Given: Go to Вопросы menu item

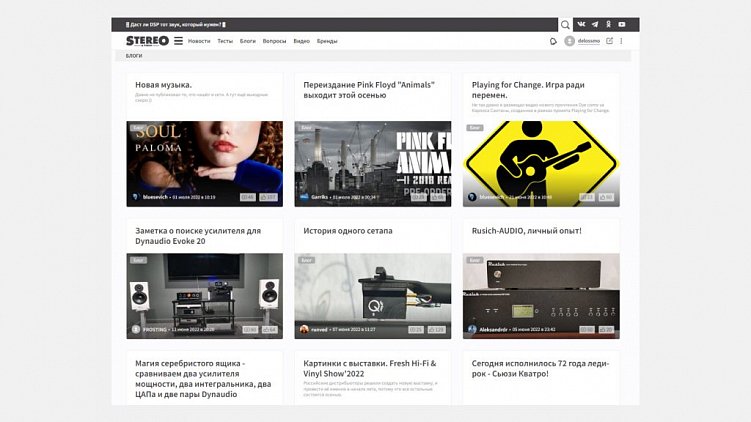Looking at the screenshot, I should [x=274, y=41].
